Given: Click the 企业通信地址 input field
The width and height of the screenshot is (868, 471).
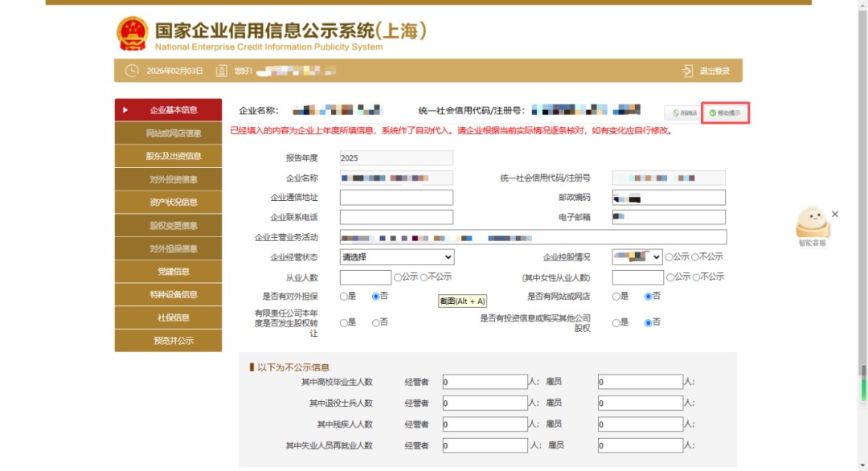Looking at the screenshot, I should click(396, 198).
